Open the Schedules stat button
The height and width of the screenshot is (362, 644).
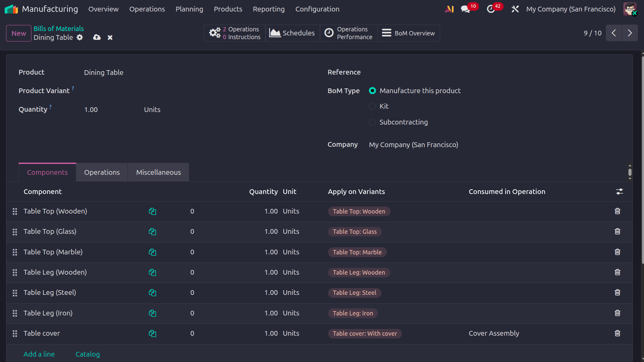tap(293, 33)
